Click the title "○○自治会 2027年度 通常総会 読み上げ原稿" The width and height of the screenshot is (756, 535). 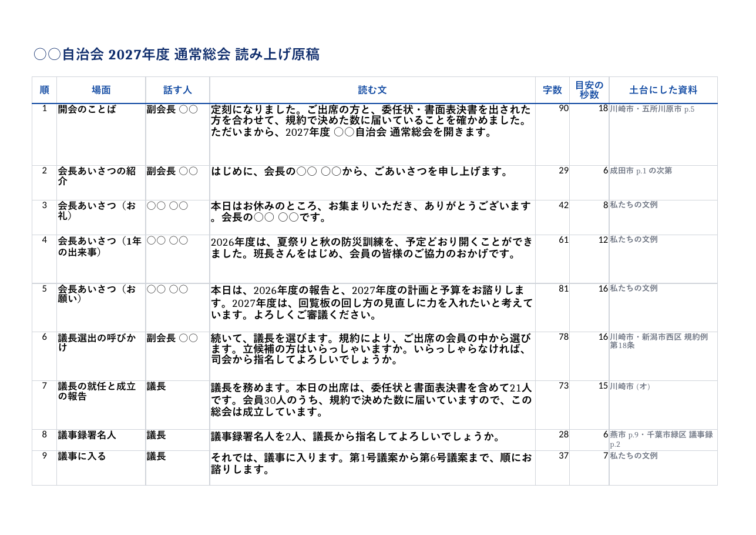pyautogui.click(x=177, y=55)
